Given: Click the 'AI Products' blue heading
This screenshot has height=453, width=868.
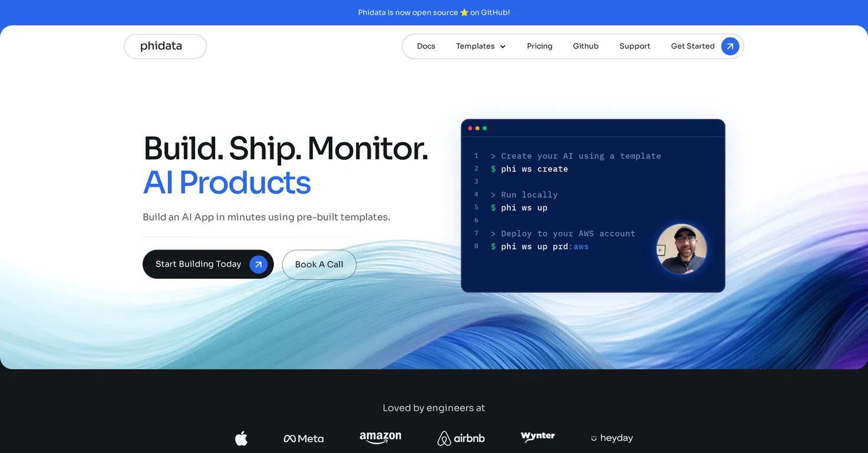Looking at the screenshot, I should tap(227, 183).
